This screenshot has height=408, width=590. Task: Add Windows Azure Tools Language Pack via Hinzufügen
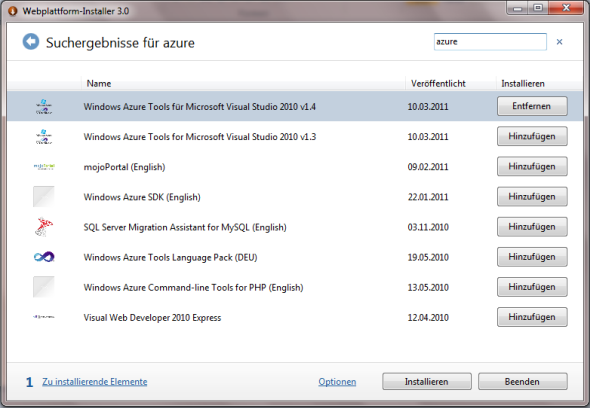(532, 257)
